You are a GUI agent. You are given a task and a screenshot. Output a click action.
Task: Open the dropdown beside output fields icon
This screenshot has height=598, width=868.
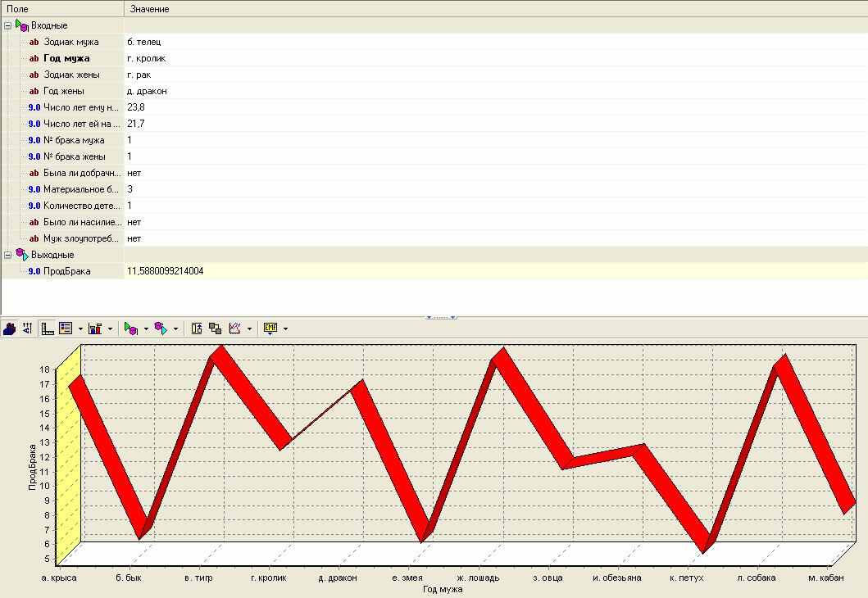tap(176, 328)
